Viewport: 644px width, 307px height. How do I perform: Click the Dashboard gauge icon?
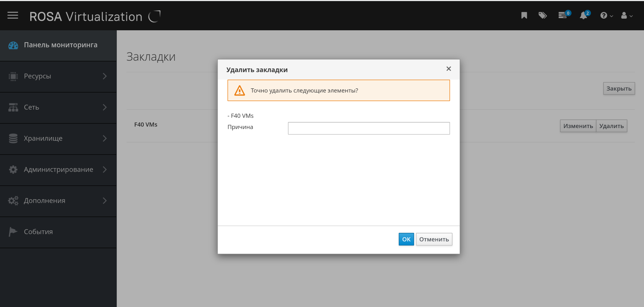point(13,45)
